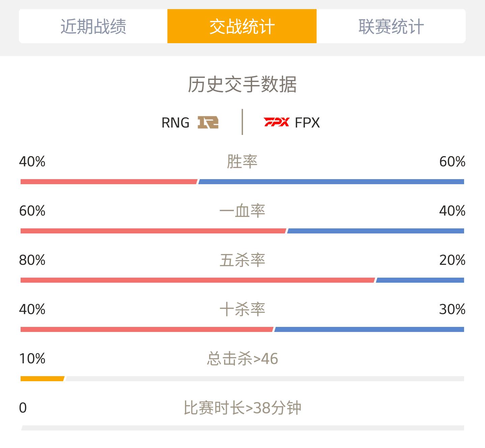
Task: Click the blue part of 胜率 bar
Action: [331, 182]
